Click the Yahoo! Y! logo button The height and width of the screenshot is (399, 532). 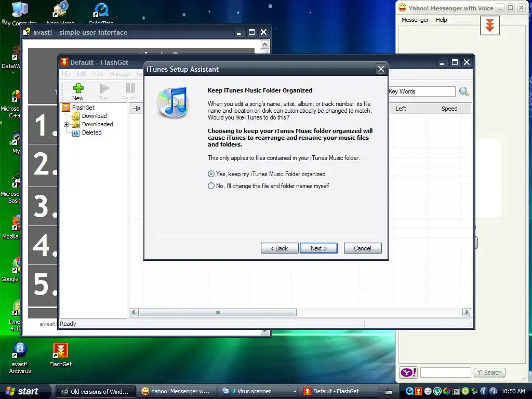(x=408, y=373)
